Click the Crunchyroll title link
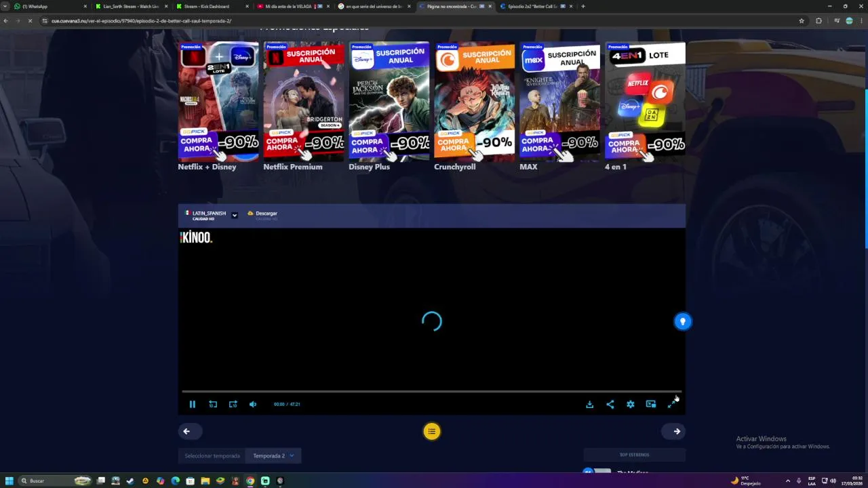Screen dimensions: 868x488 454,167
